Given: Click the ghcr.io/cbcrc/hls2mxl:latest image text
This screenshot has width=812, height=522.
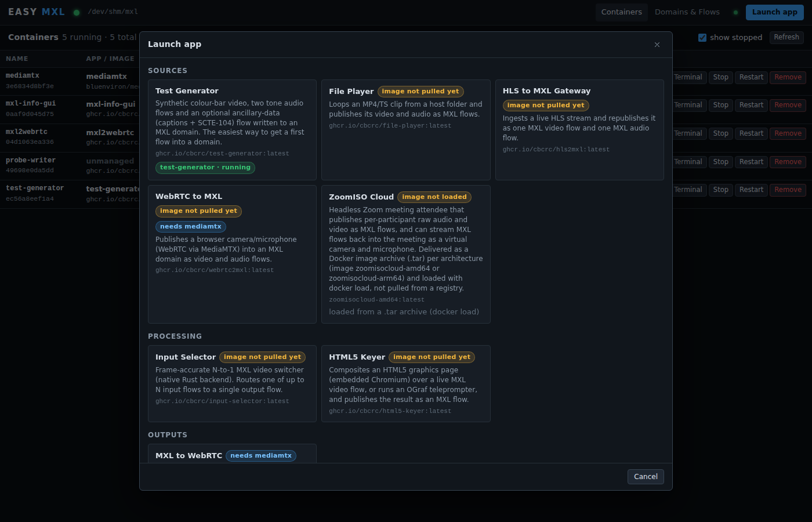Looking at the screenshot, I should click(556, 150).
